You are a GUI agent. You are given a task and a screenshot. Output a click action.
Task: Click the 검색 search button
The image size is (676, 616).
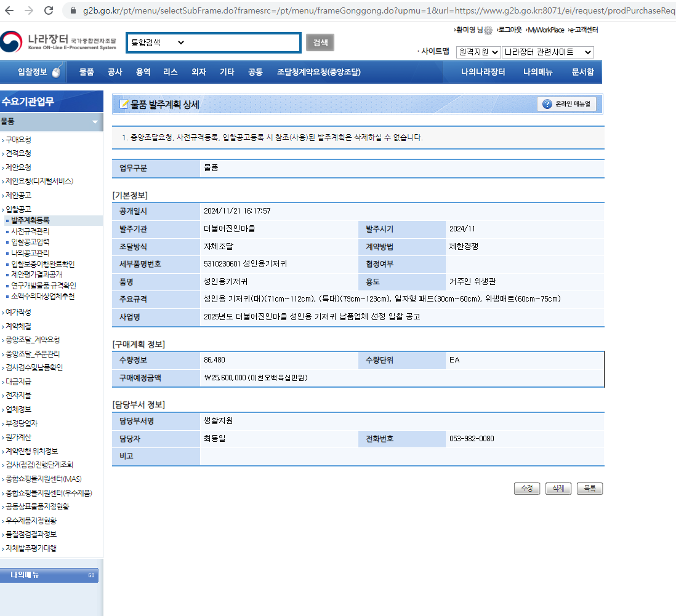[x=320, y=42]
